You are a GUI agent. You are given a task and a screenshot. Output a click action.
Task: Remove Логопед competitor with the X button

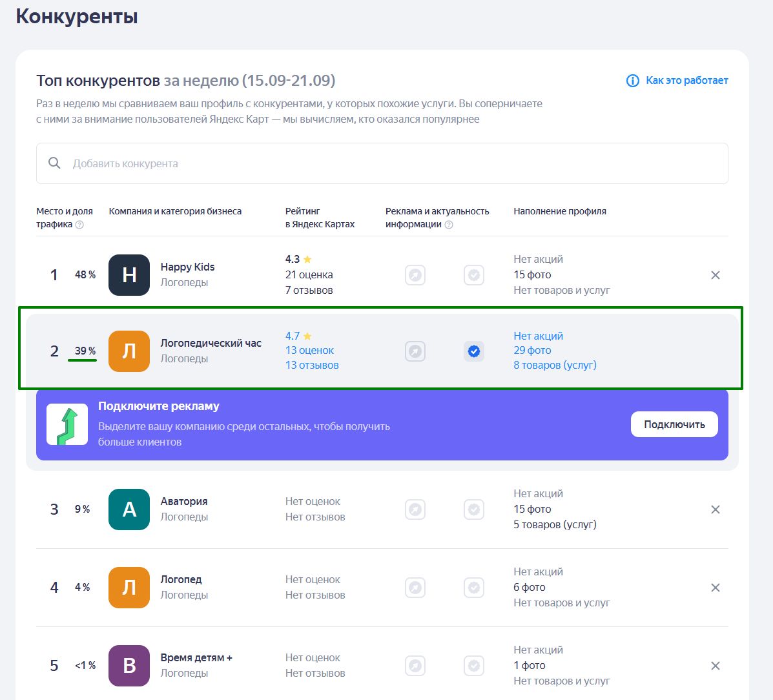point(715,588)
